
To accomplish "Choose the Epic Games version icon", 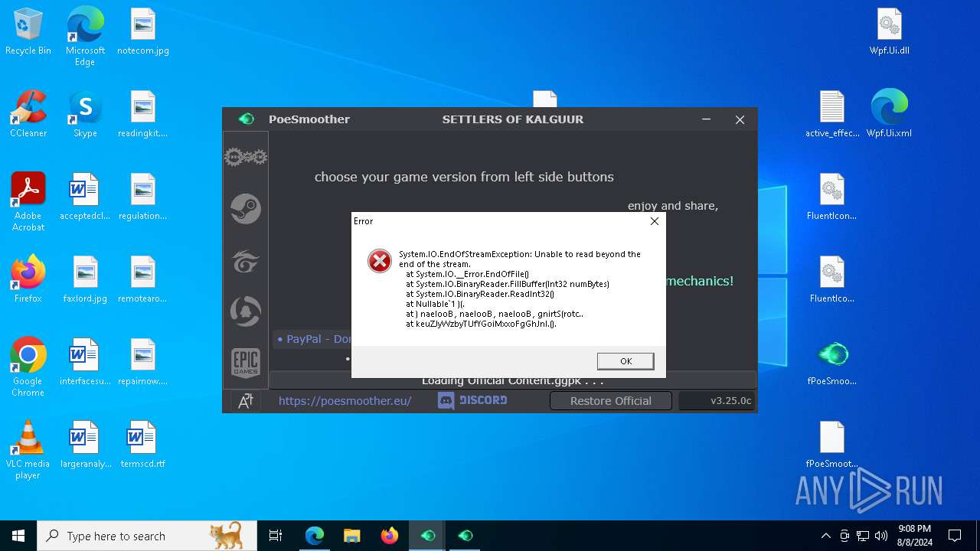I will pos(246,363).
